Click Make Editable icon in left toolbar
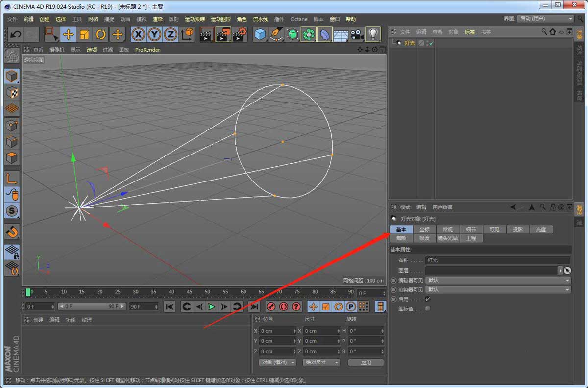The image size is (588, 388). click(12, 55)
